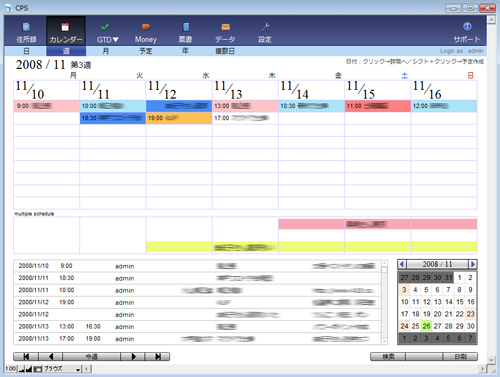Open the ブラウズ mode dropdown in status bar
Image resolution: width=500 pixels, height=377 pixels.
pos(62,369)
